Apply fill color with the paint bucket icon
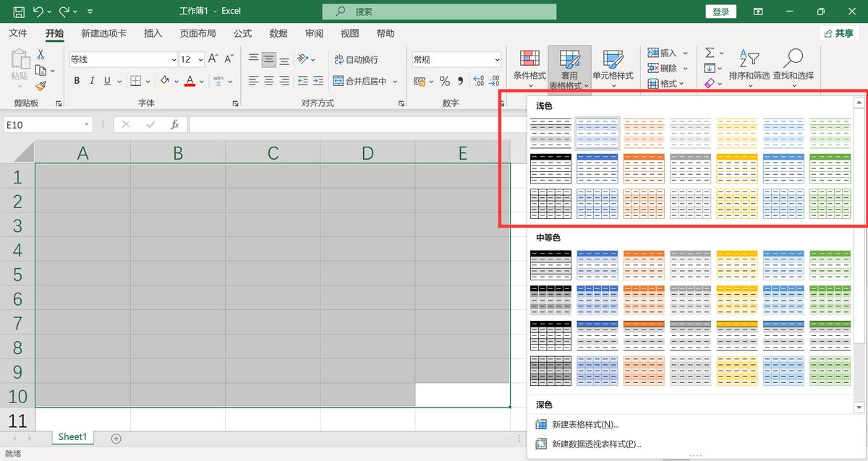Viewport: 868px width, 461px height. click(x=165, y=81)
